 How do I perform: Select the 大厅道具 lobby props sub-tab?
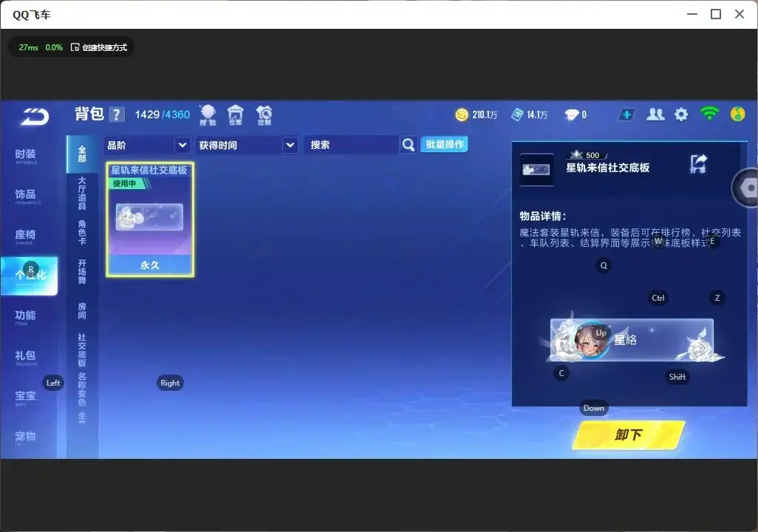[x=82, y=193]
